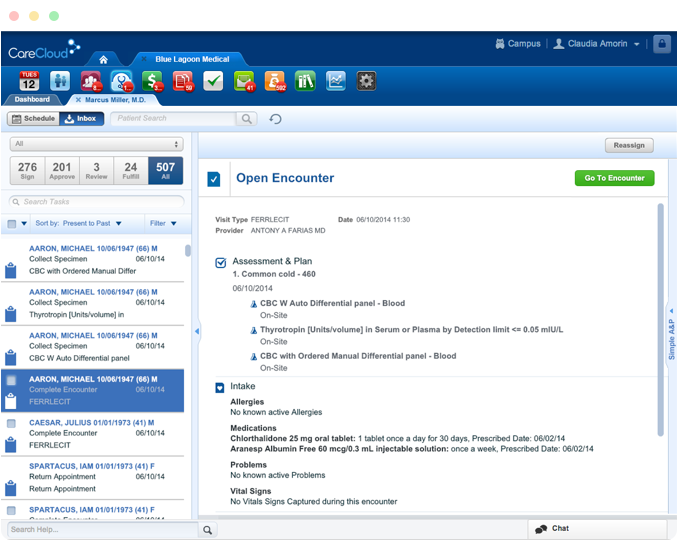Click the Campus icon in header
Screen dimensions: 679x541
500,44
